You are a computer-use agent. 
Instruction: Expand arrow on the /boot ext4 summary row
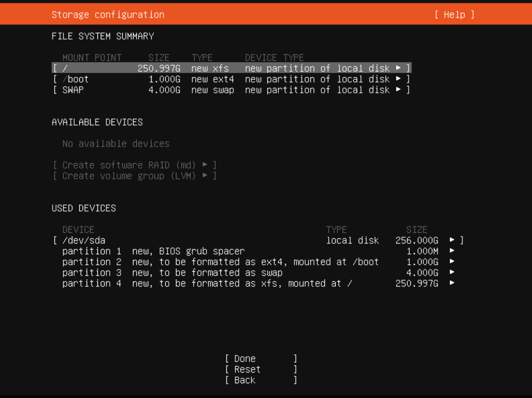398,79
